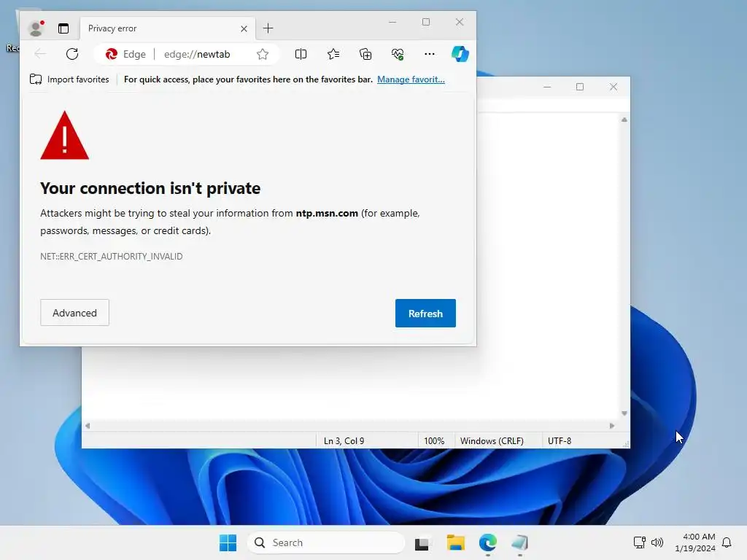Close the Edge window
This screenshot has width=747, height=560.
point(460,22)
